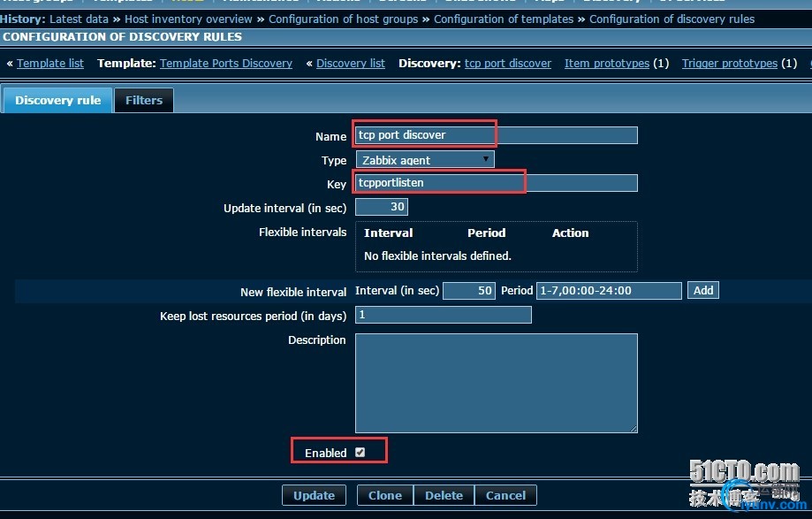Image resolution: width=812 pixels, height=519 pixels.
Task: Open Template Ports Discovery link
Action: (226, 63)
